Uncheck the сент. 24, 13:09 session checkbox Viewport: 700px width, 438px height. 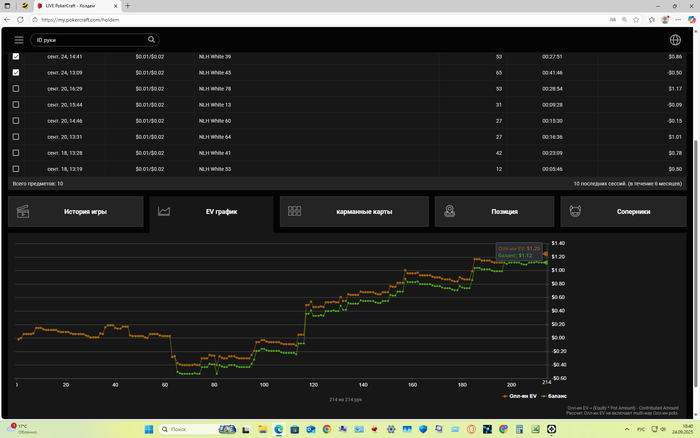(x=16, y=72)
